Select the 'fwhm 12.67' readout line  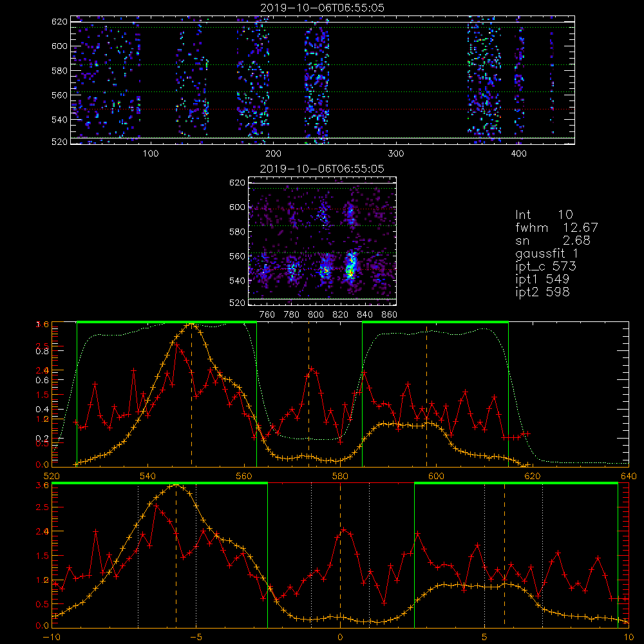(556, 227)
